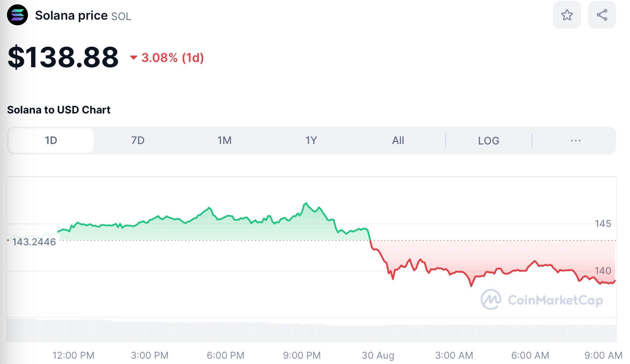The width and height of the screenshot is (630, 364).
Task: Select the 1D chart range tab
Action: (51, 141)
